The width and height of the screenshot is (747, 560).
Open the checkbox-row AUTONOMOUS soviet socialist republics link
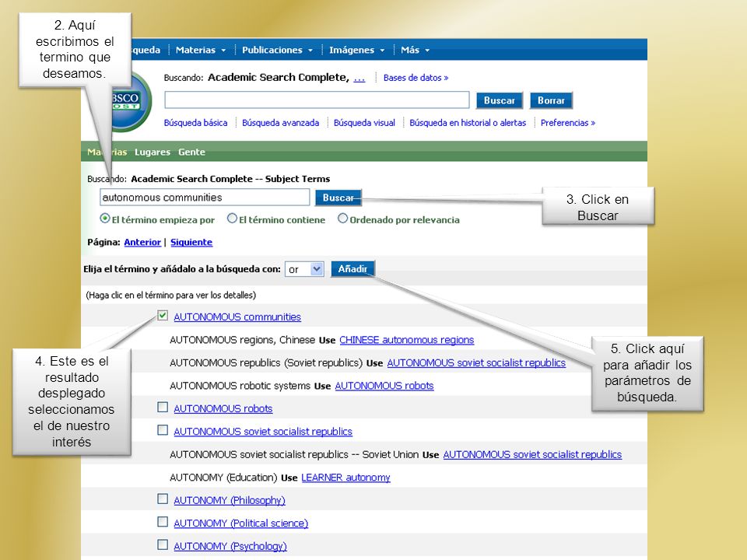pos(263,432)
